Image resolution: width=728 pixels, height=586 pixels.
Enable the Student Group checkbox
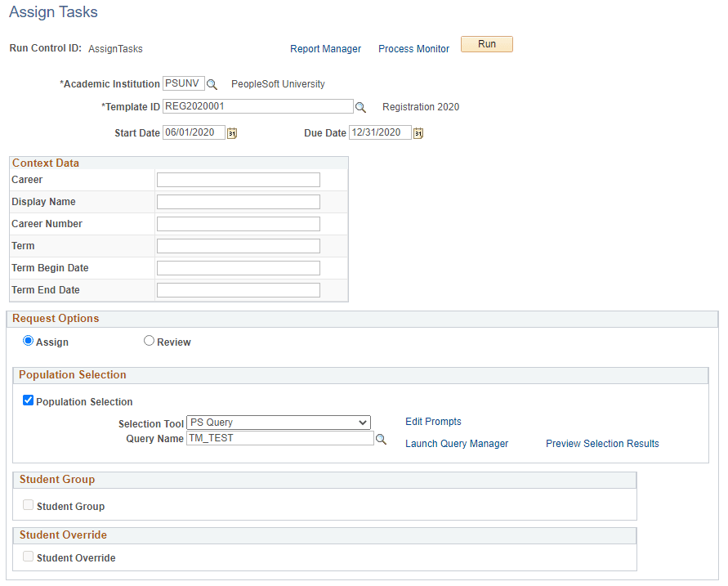pos(28,504)
